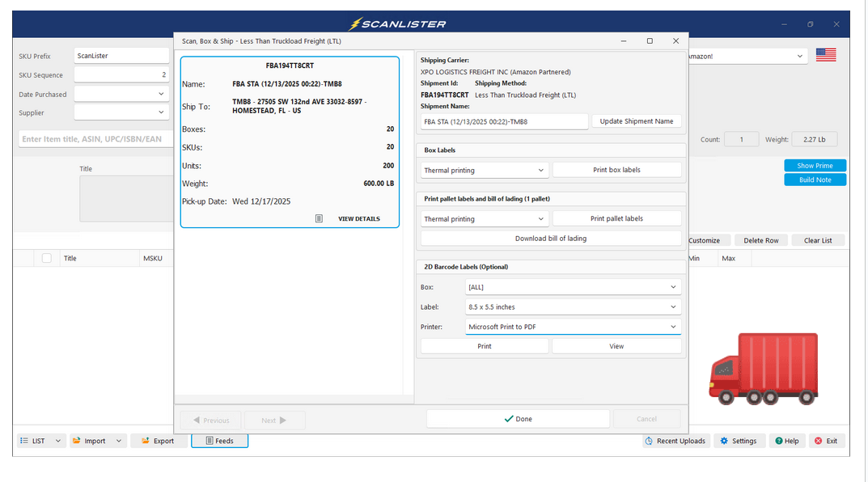868x482 pixels.
Task: Click Print box labels button
Action: (x=616, y=171)
